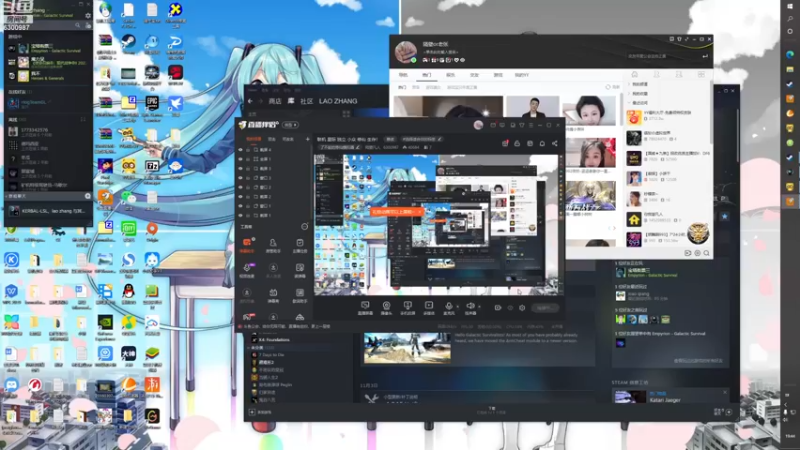Collapse third group in YY right panel
Image resolution: width=800 pixels, height=450 pixels.
[629, 103]
